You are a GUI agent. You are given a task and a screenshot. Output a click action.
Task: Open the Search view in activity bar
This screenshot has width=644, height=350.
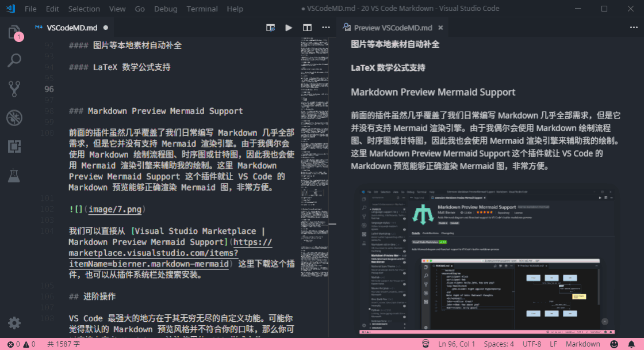(x=14, y=60)
